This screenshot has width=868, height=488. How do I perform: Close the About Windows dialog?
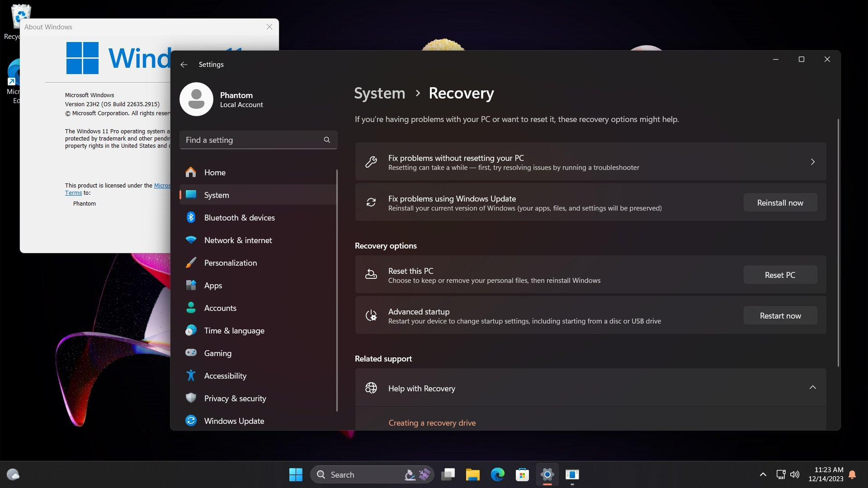click(269, 27)
